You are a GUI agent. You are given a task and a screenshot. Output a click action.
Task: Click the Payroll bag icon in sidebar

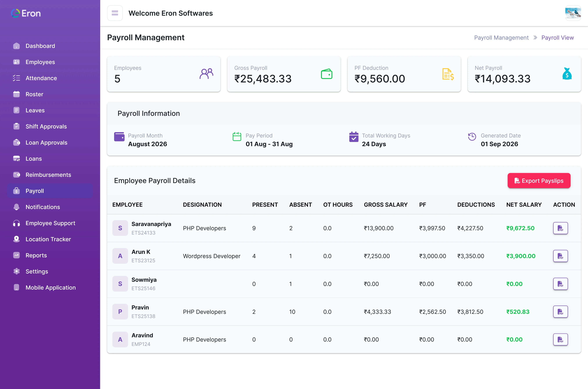coord(16,191)
